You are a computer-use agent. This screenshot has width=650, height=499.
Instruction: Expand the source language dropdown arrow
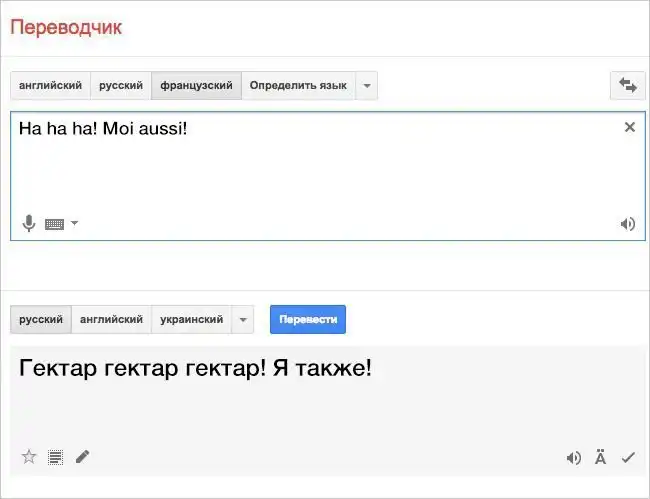click(367, 86)
